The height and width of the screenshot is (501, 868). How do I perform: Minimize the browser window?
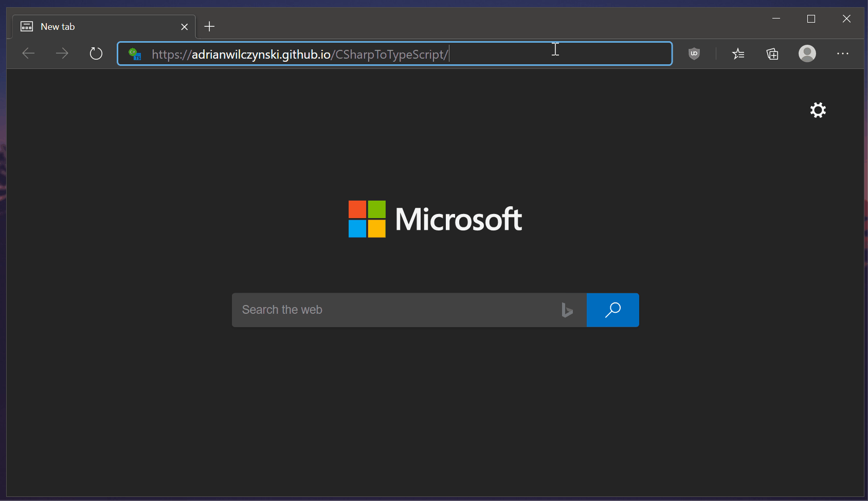pyautogui.click(x=776, y=19)
